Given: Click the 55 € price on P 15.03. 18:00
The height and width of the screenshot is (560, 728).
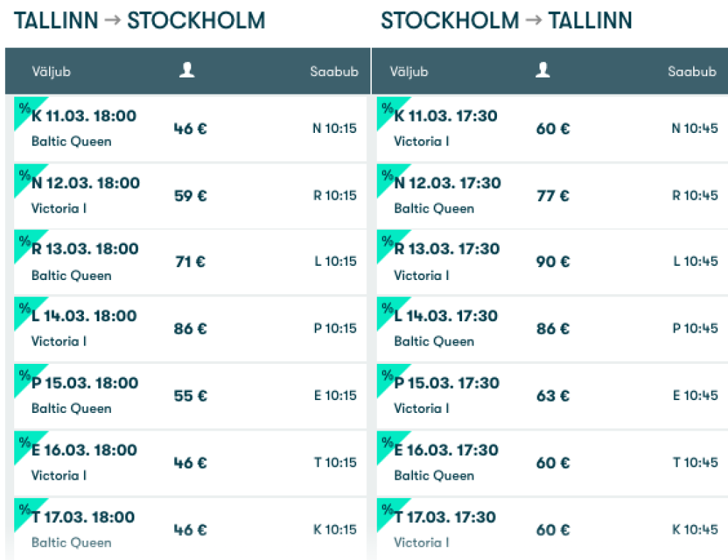Looking at the screenshot, I should click(190, 396).
